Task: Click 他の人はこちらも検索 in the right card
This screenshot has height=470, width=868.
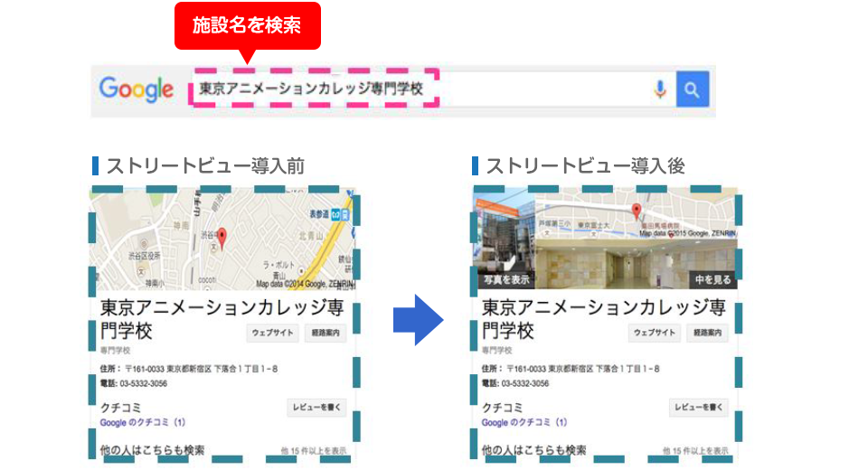Action: (533, 450)
